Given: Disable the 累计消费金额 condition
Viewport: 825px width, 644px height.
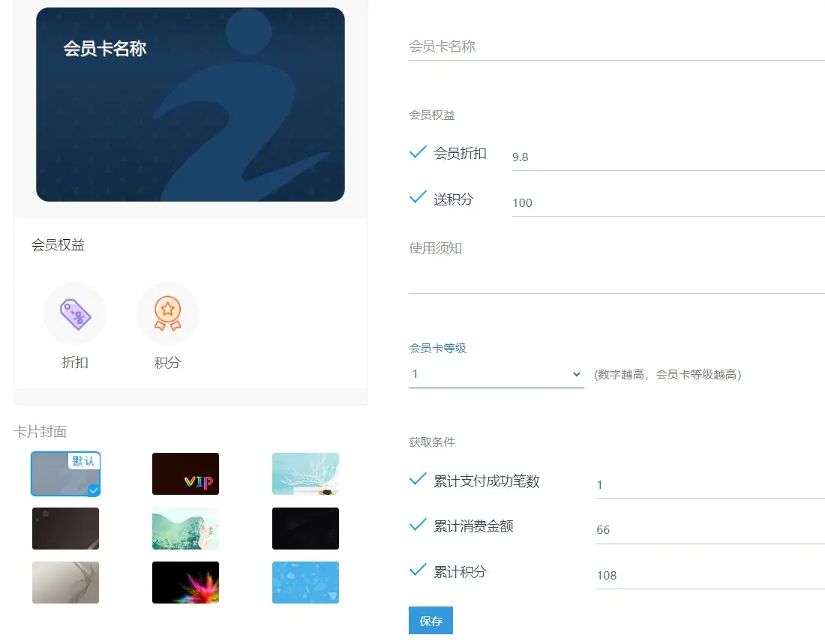Looking at the screenshot, I should (x=418, y=526).
